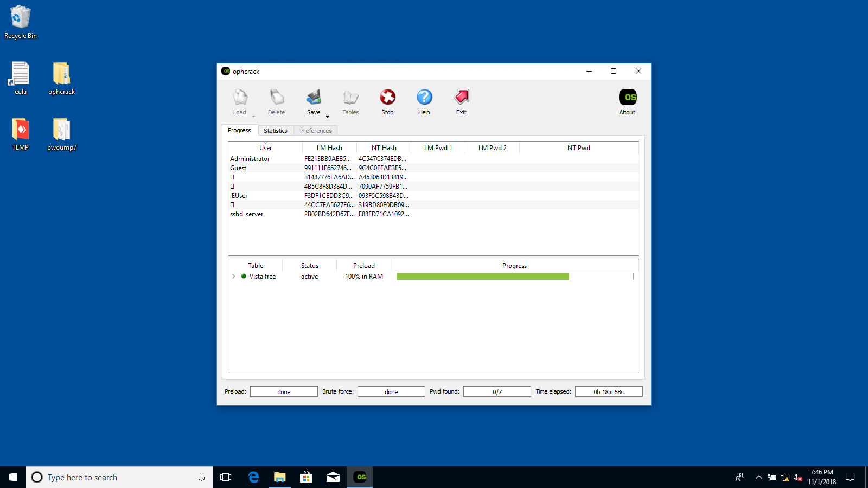Show hidden system tray icons

coord(758,477)
